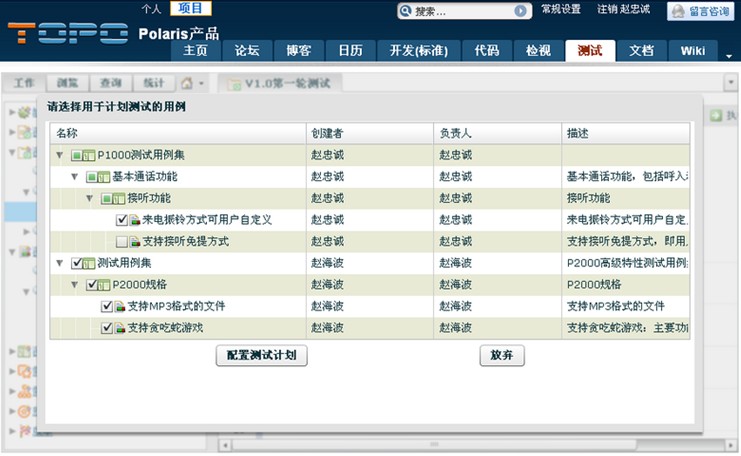The image size is (741, 456).
Task: Click the 搜索 search input field
Action: tap(462, 11)
